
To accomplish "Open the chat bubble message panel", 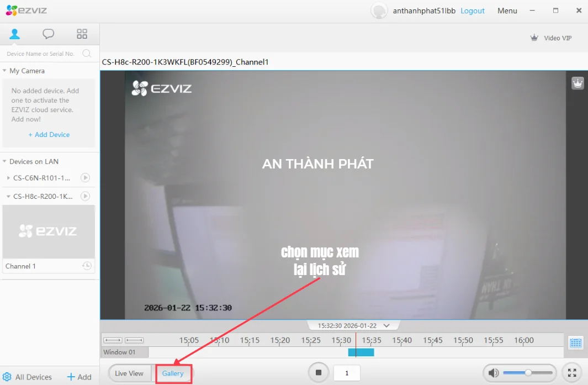I will (x=49, y=33).
